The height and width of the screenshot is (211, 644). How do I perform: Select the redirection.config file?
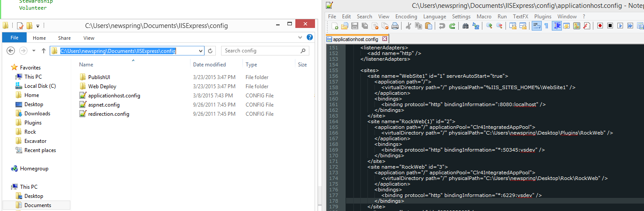pyautogui.click(x=108, y=114)
